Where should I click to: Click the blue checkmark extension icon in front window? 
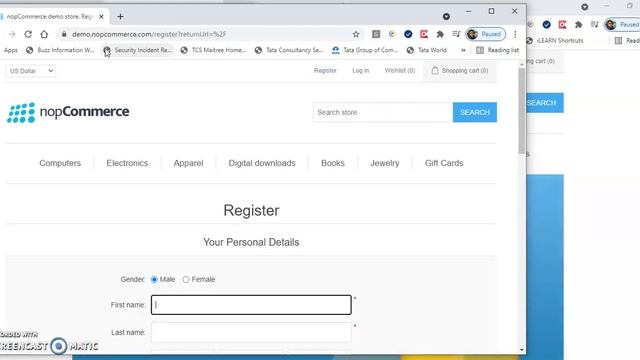coord(408,34)
